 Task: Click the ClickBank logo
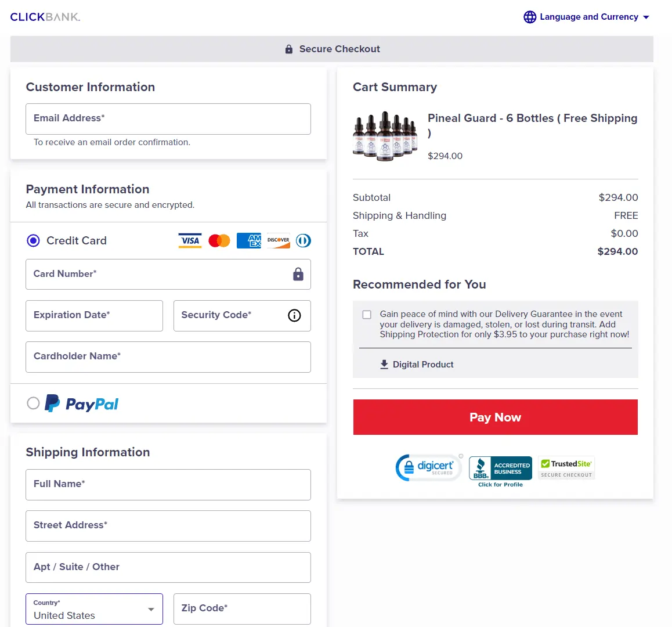(x=45, y=17)
